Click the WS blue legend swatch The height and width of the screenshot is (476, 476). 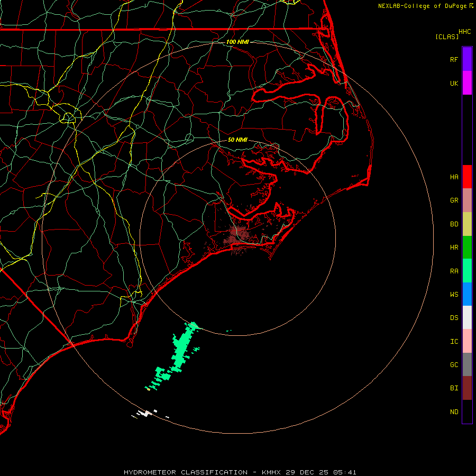[x=467, y=294]
